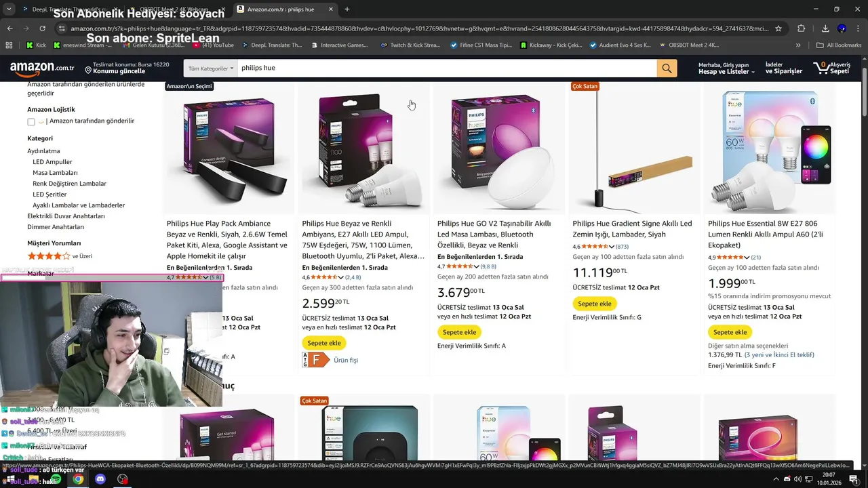Viewport: 868px width, 488px height.
Task: Open the OBSBOT Meet 2 4K bookmark
Action: coord(689,45)
